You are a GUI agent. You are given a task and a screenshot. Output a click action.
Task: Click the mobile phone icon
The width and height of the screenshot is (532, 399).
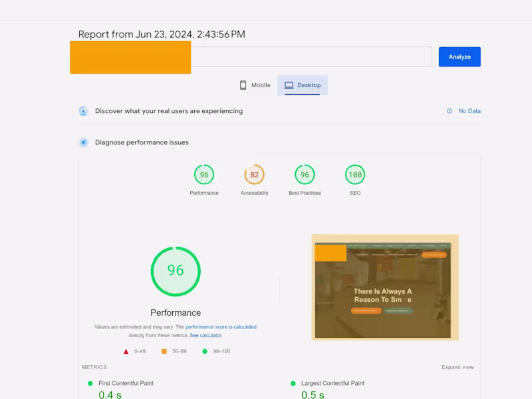tap(243, 85)
